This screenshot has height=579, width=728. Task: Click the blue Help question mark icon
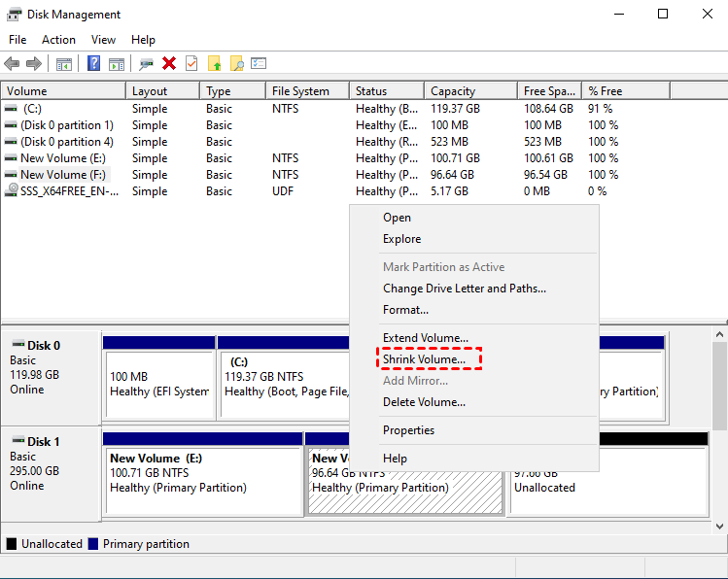tap(94, 64)
